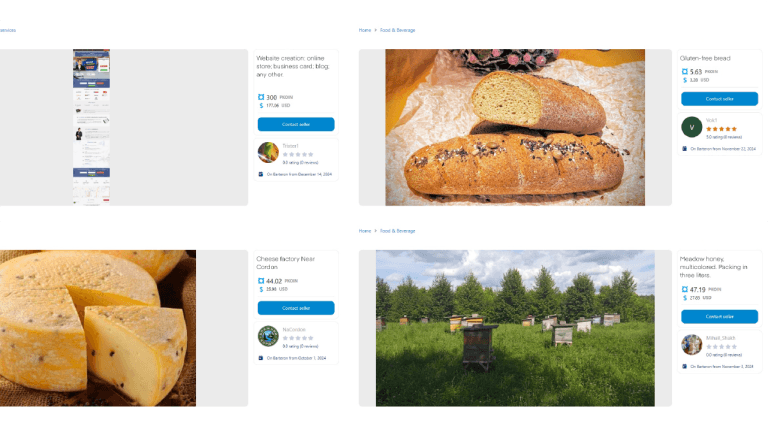Click five-star rating of bread seller
Viewport: 768px width, 432px height.
click(x=721, y=129)
